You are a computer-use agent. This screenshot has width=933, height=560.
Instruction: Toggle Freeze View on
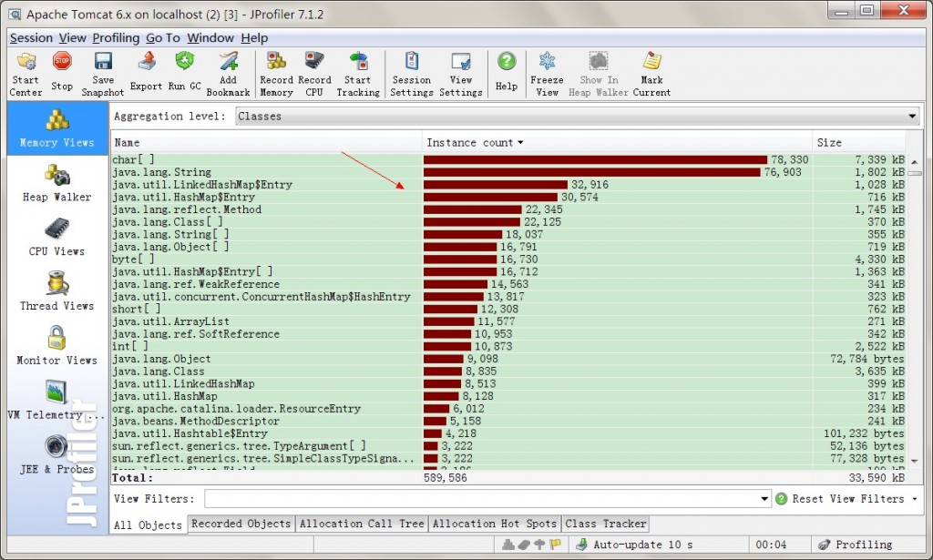(547, 68)
